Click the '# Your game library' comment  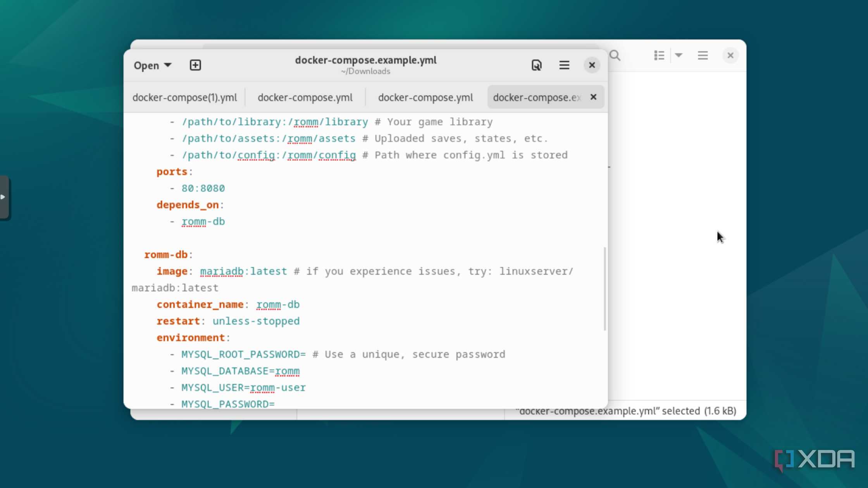point(434,122)
